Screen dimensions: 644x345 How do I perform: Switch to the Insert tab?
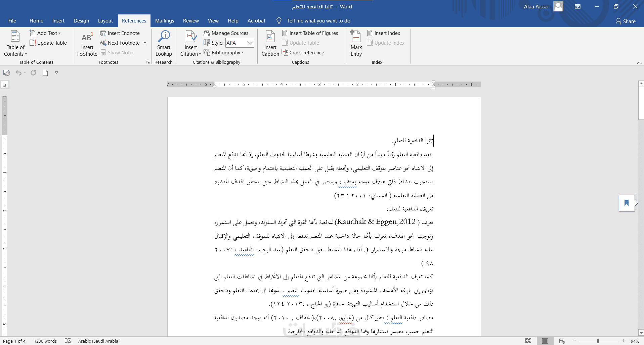click(58, 21)
